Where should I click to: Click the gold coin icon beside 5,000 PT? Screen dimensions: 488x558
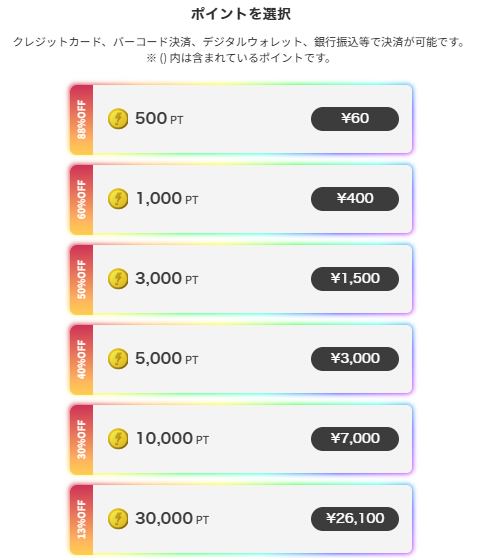click(118, 359)
